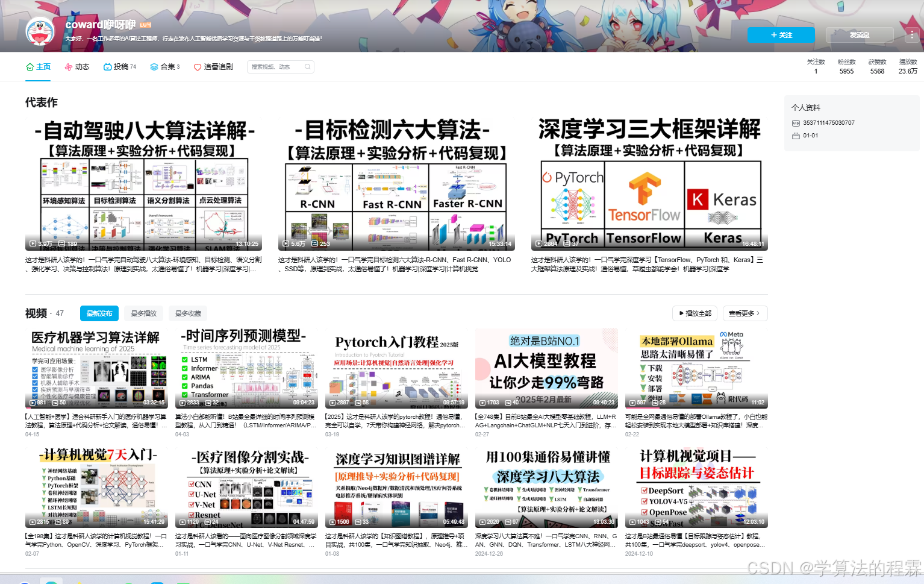
Task: Open the Doraemon profile avatar
Action: pyautogui.click(x=40, y=30)
